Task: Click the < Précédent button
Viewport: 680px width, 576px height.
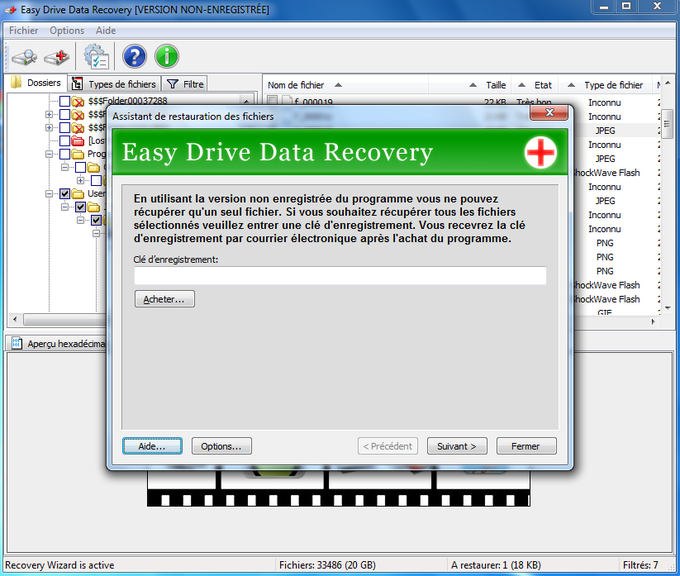Action: (x=388, y=446)
